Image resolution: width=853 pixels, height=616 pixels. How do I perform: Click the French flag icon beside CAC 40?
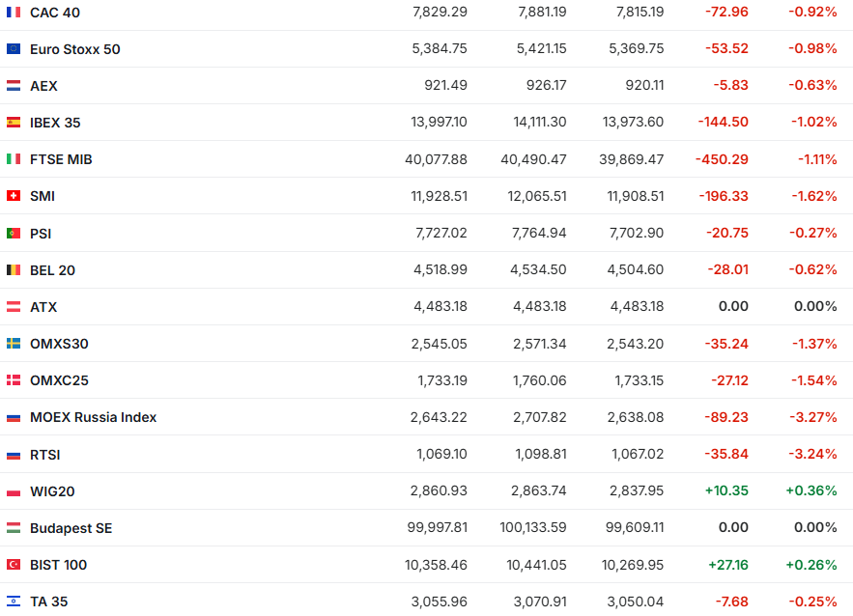click(14, 13)
